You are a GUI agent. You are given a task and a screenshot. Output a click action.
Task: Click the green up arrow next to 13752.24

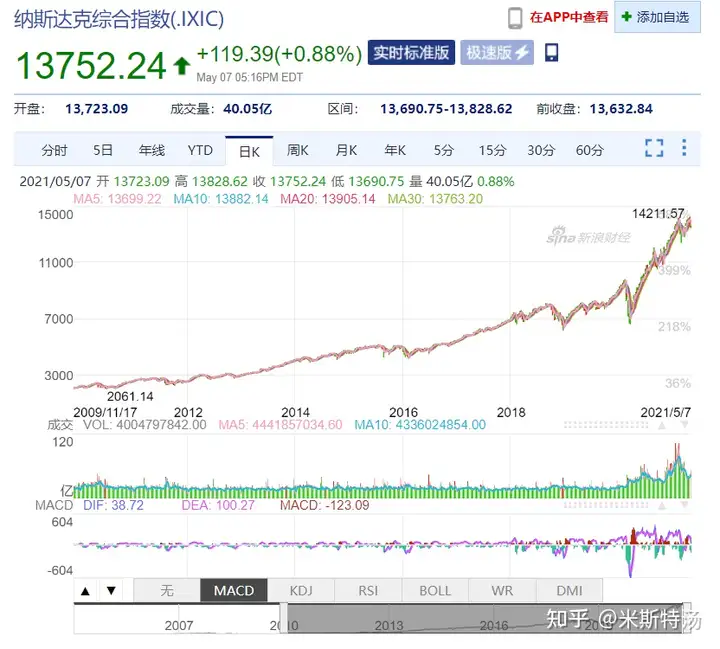click(x=182, y=65)
